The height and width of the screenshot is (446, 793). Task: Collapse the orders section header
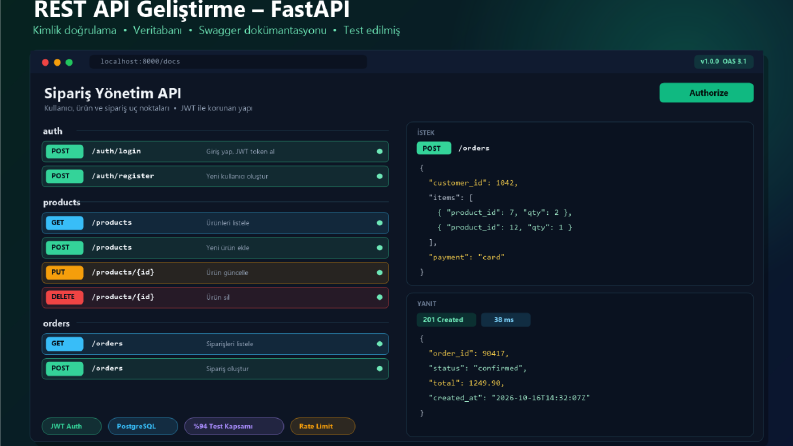(x=56, y=323)
